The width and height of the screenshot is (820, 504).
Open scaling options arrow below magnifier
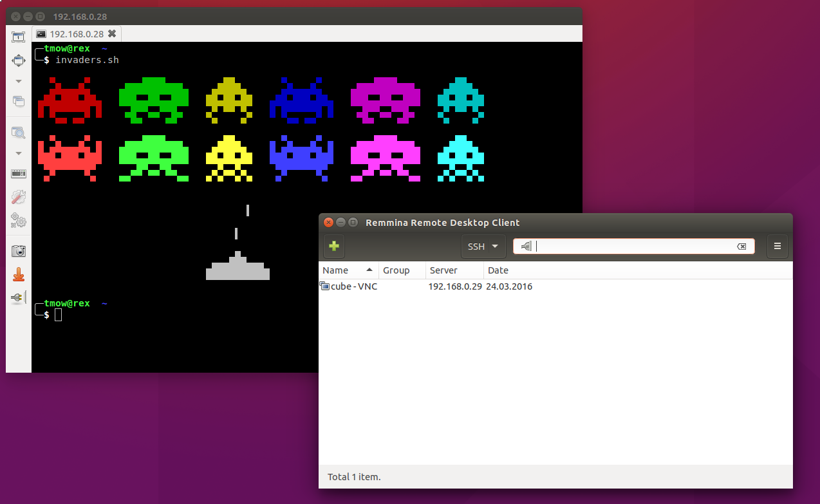click(x=19, y=153)
